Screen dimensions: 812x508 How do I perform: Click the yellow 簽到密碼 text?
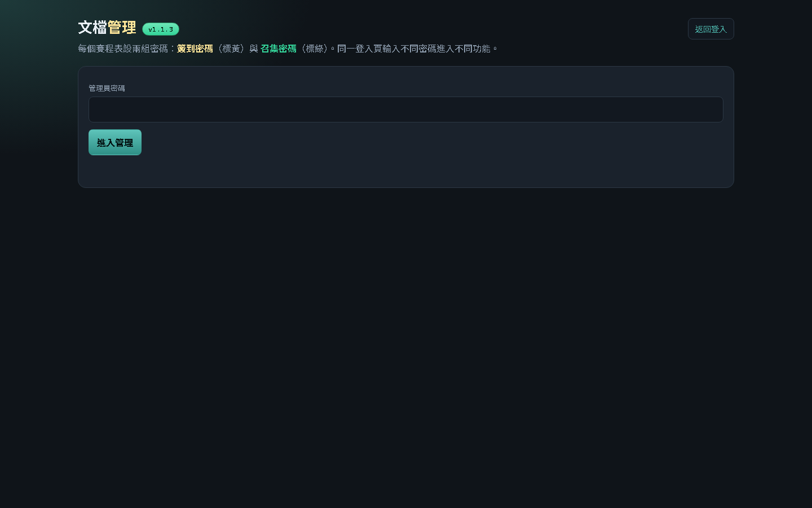click(x=195, y=49)
